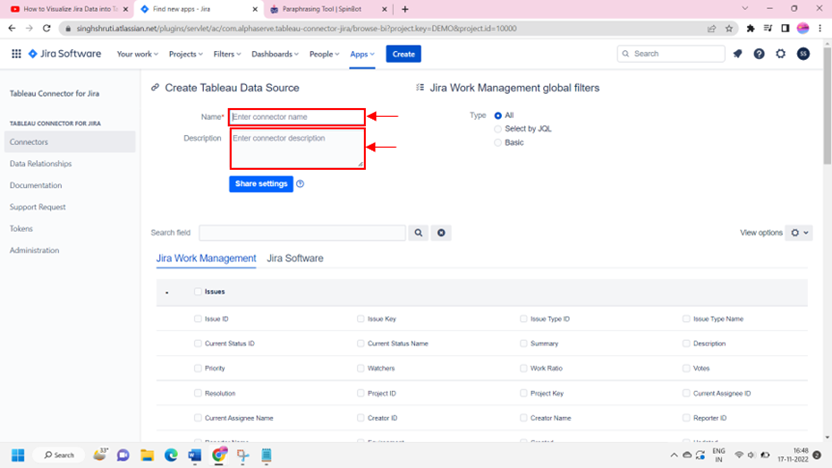The image size is (832, 468).
Task: Check the Priority field checkbox
Action: pyautogui.click(x=198, y=368)
